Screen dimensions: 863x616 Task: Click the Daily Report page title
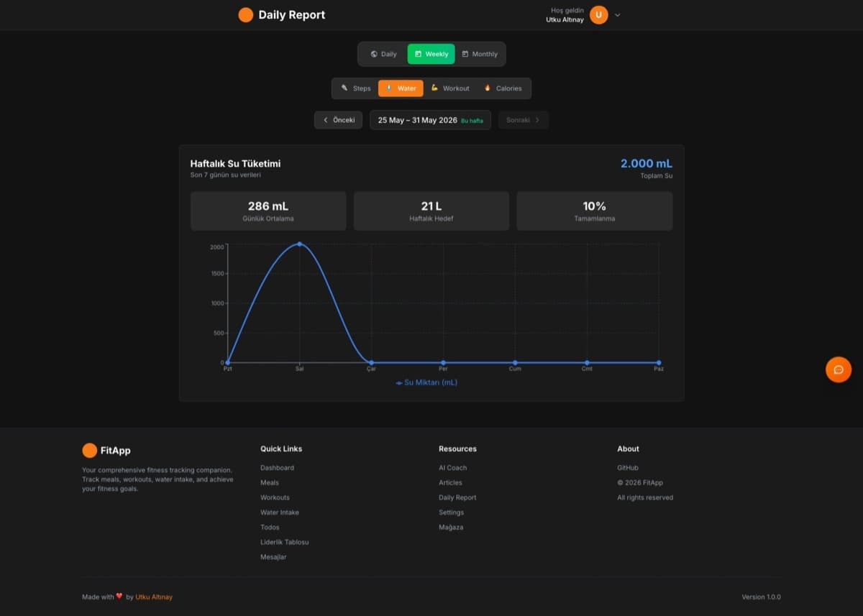(x=292, y=14)
